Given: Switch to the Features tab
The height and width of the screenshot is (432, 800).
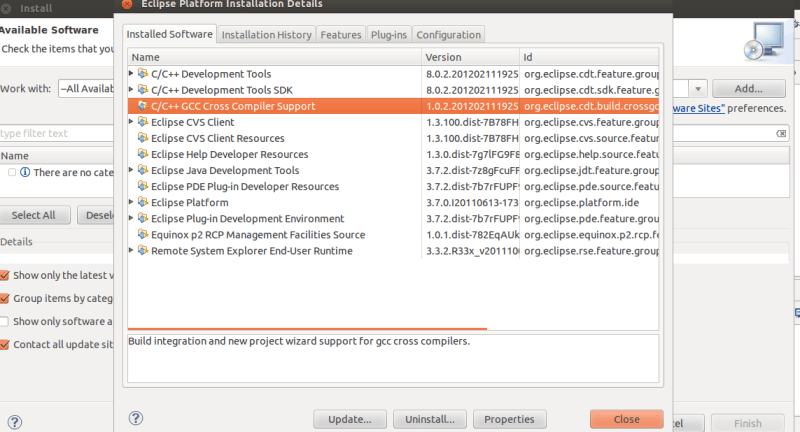Looking at the screenshot, I should (341, 35).
